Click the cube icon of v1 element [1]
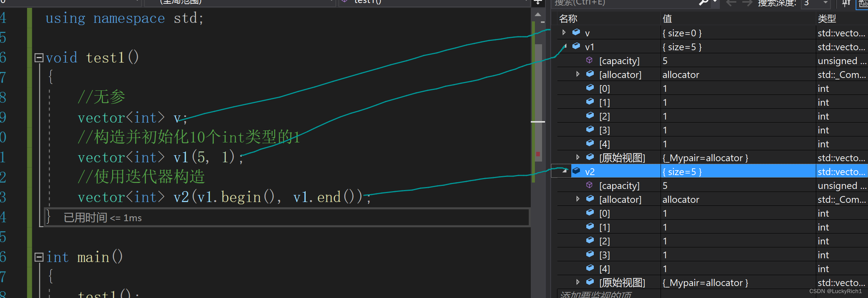Screen dimensions: 868x298 point(590,102)
